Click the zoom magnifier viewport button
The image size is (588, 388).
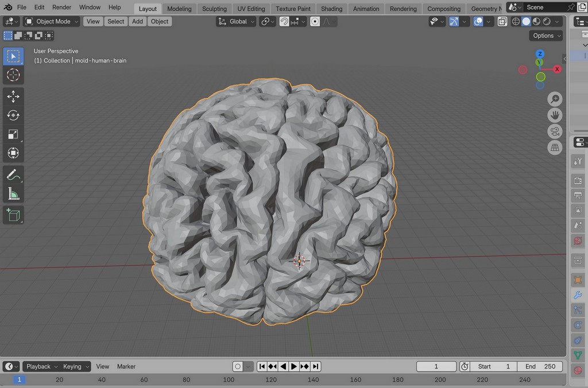pyautogui.click(x=555, y=99)
